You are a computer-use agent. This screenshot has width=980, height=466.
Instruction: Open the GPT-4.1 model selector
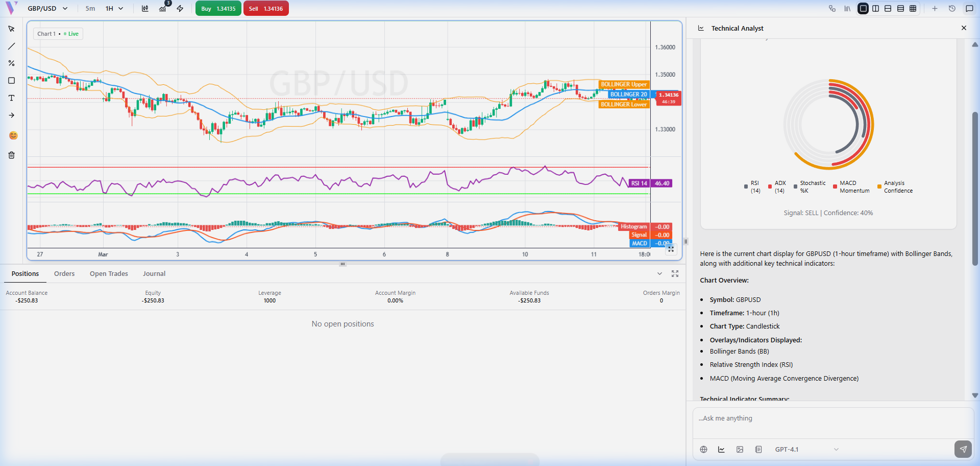(806, 450)
